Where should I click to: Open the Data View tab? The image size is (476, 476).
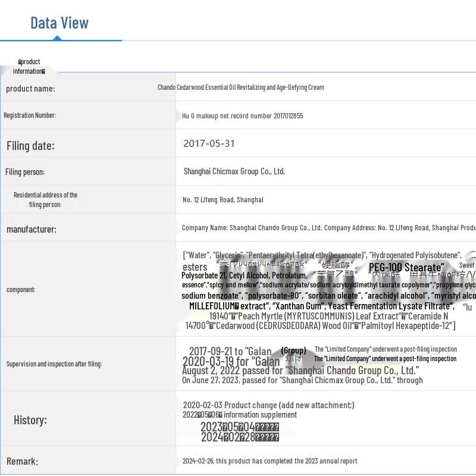tap(59, 23)
